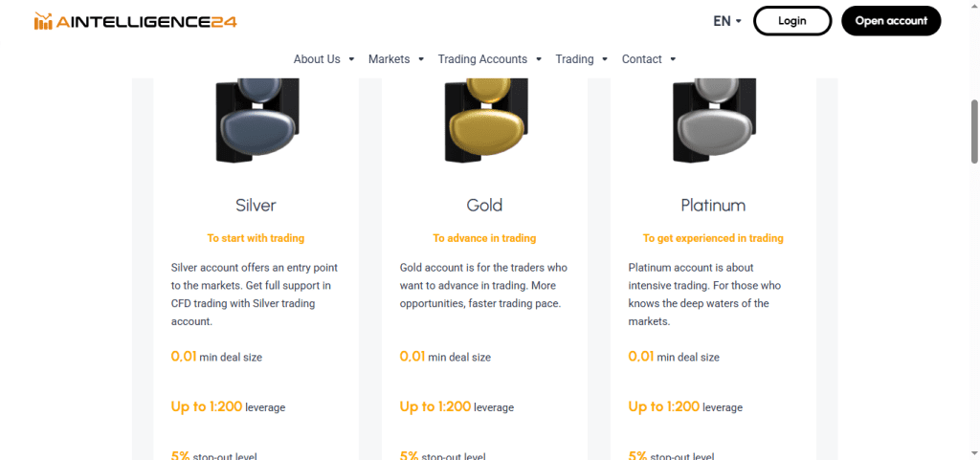Select the Gold account heading
Image resolution: width=980 pixels, height=460 pixels.
coord(484,206)
